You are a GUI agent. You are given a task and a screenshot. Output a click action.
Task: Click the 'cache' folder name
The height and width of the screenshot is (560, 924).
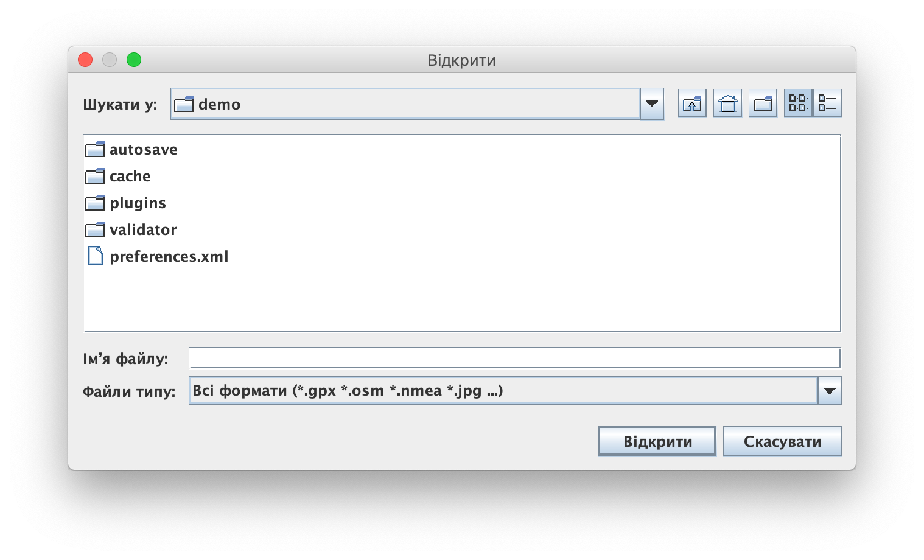coord(130,177)
